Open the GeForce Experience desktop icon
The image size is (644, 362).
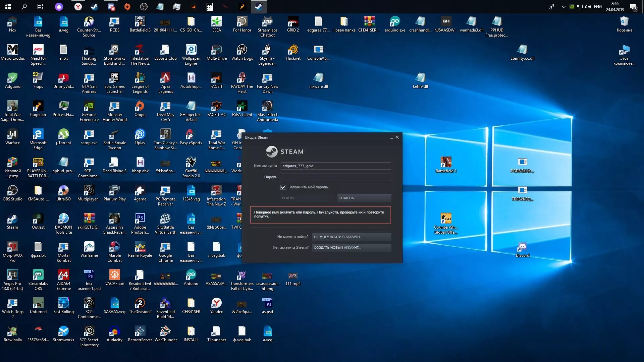[x=89, y=111]
